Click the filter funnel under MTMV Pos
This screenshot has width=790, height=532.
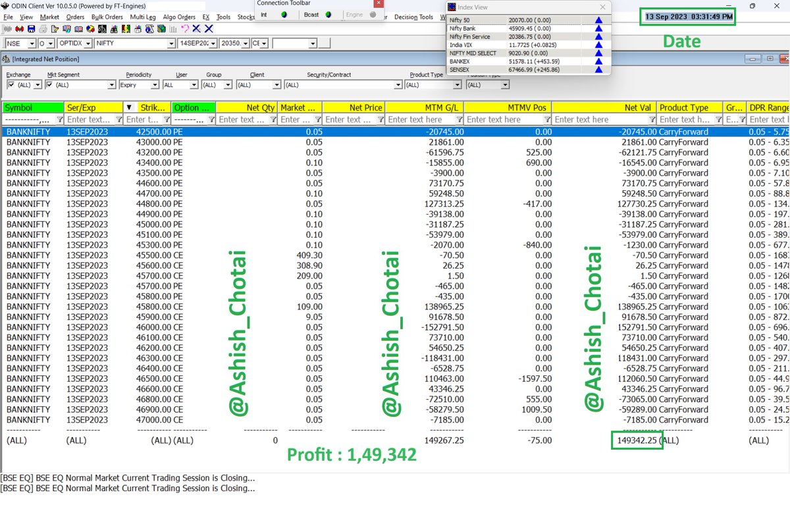click(x=546, y=119)
